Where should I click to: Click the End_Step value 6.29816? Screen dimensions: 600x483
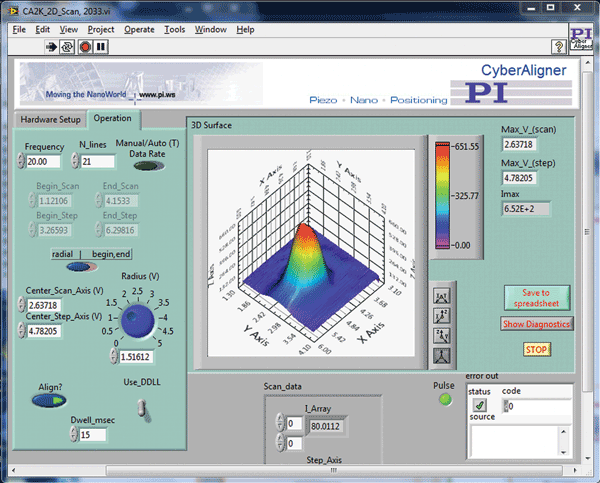(x=121, y=230)
